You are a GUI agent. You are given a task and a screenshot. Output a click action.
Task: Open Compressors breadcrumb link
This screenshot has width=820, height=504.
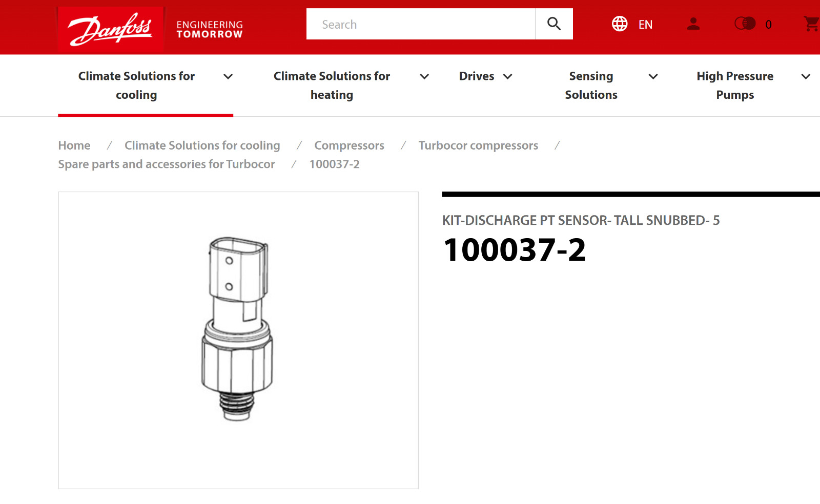(349, 145)
